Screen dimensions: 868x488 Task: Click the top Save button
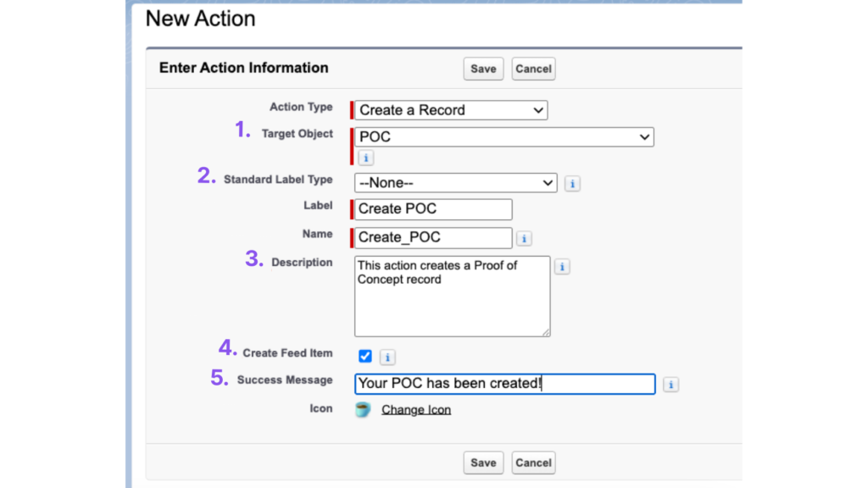coord(483,69)
